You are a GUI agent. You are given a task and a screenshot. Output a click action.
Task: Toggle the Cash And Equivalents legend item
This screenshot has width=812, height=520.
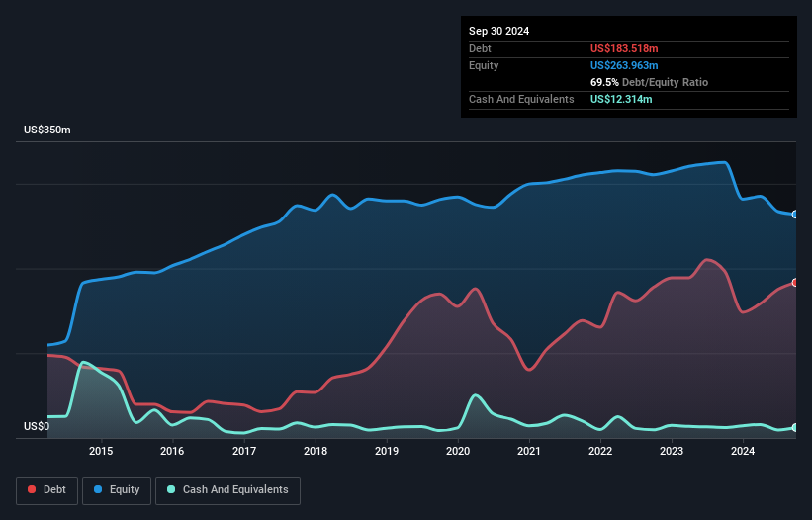227,490
